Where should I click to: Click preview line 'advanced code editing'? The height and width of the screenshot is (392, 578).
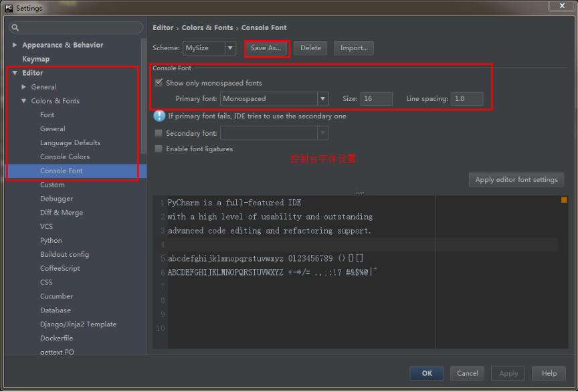tap(270, 231)
